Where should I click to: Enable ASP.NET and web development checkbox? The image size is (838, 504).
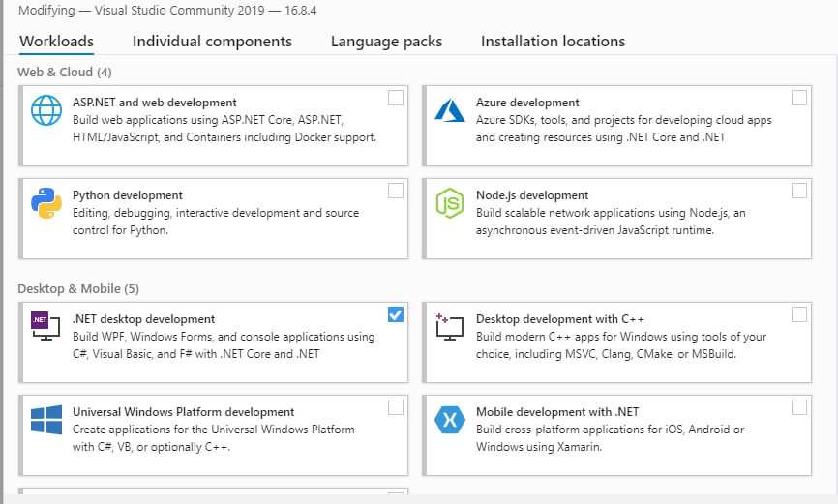click(x=396, y=98)
